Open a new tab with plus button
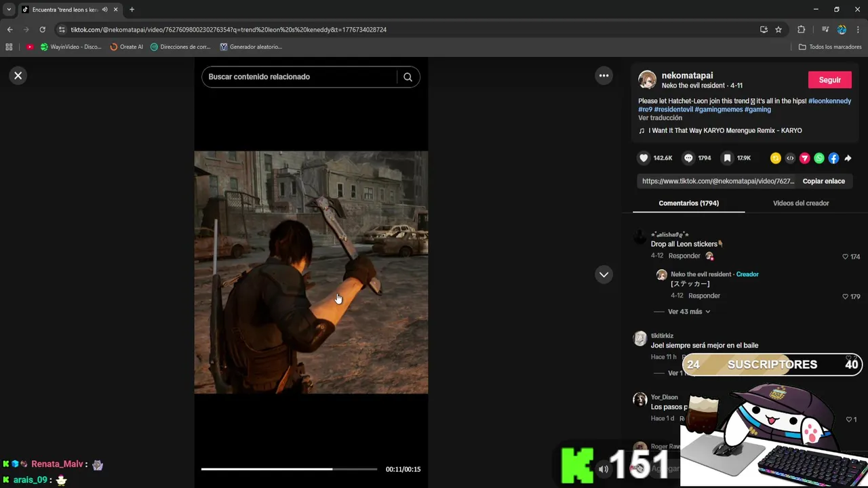This screenshot has width=868, height=488. point(132,9)
